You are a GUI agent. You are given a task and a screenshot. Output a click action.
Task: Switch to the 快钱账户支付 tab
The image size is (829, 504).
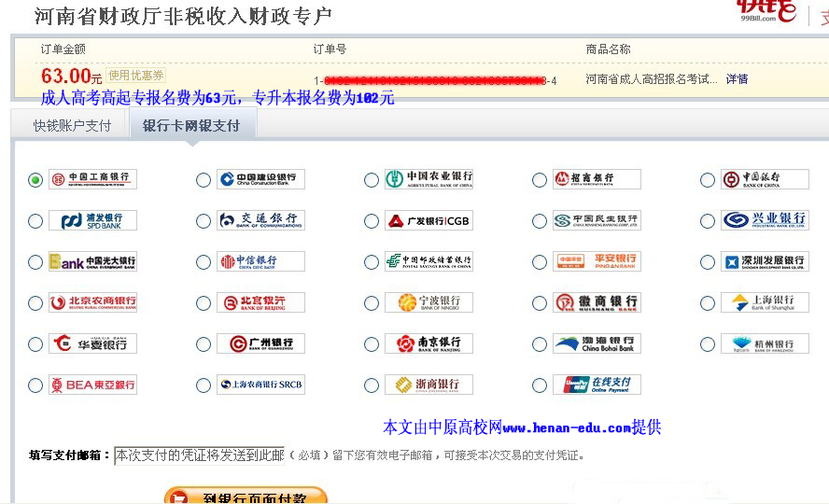(72, 126)
